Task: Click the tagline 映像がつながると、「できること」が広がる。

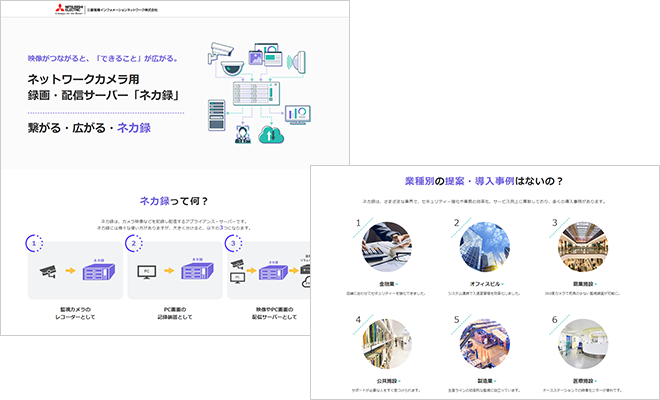Action: (103, 59)
